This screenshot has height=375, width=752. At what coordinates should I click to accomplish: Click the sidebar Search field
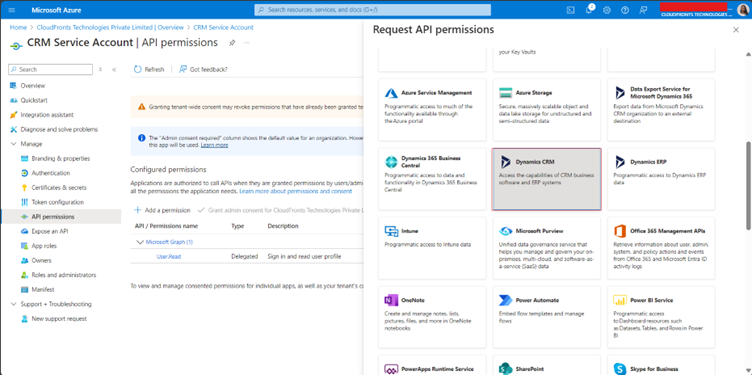click(x=50, y=70)
